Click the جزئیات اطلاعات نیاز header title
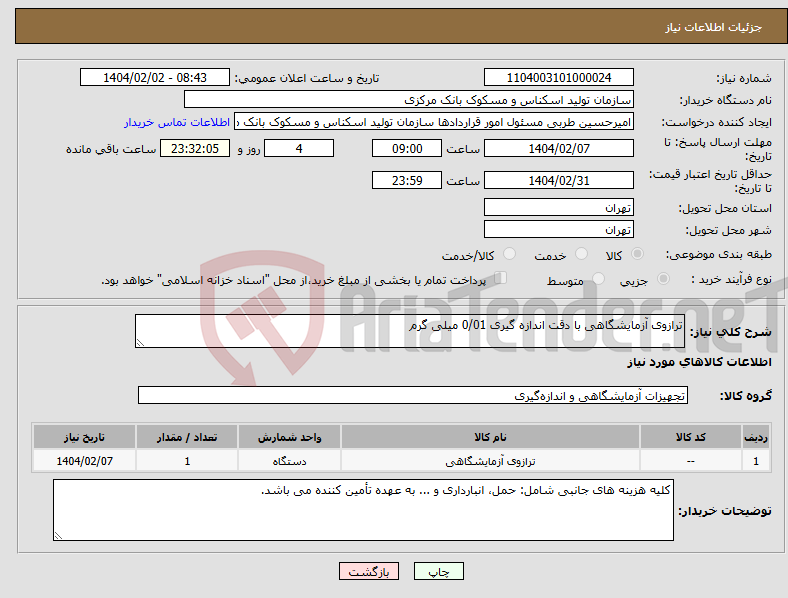Viewport: 788px width, 598px height. click(x=714, y=27)
